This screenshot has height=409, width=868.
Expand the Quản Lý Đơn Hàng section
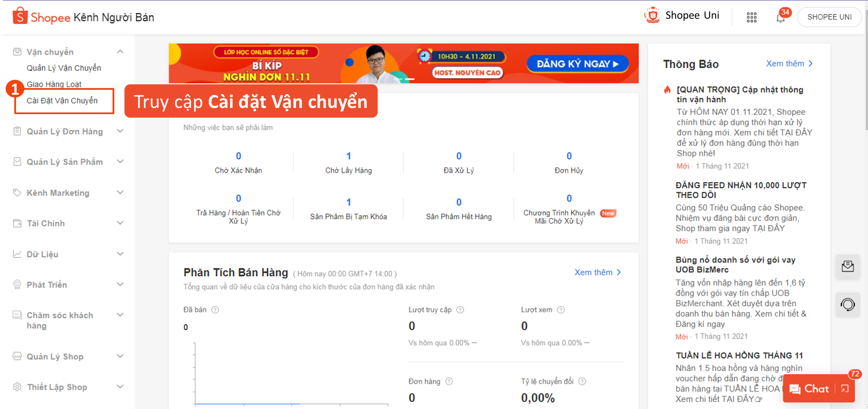click(x=120, y=131)
